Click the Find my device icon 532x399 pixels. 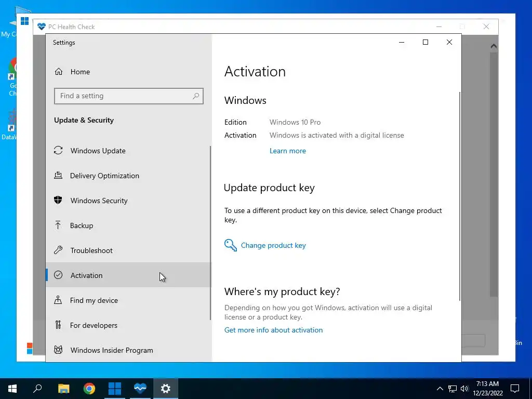(58, 300)
